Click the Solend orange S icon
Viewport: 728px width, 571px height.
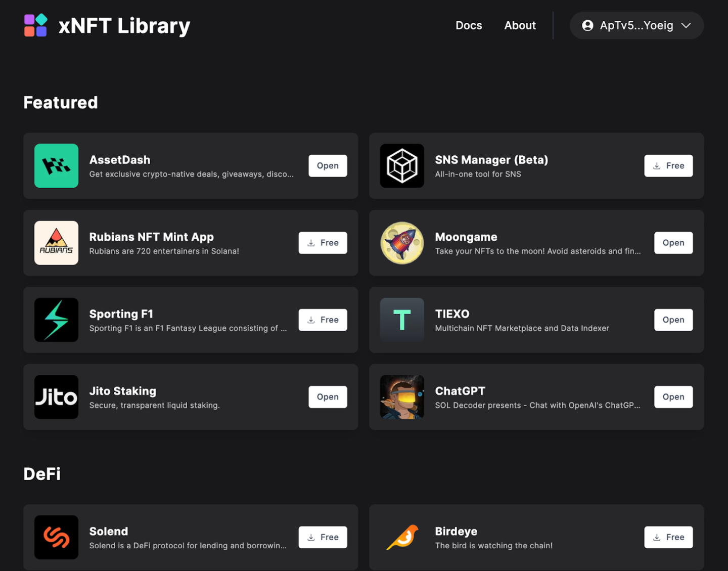pyautogui.click(x=56, y=537)
